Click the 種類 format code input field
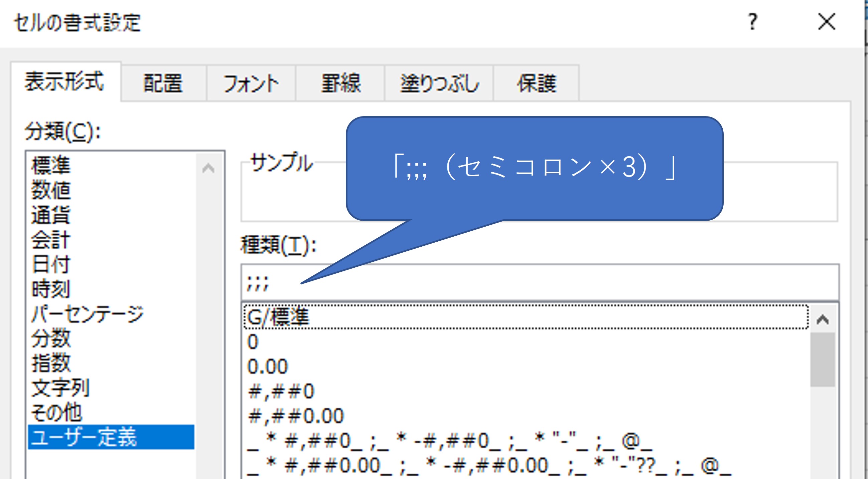This screenshot has height=479, width=868. point(540,282)
